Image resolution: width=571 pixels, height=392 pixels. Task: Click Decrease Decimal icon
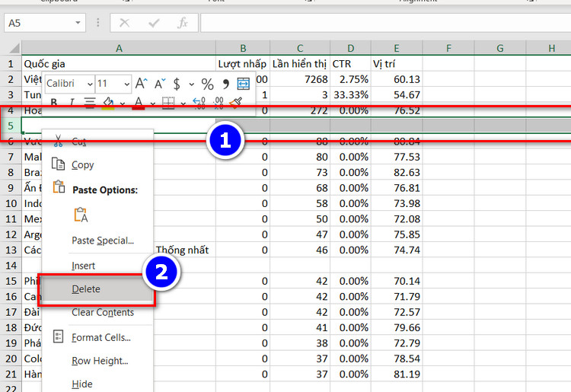[x=219, y=103]
